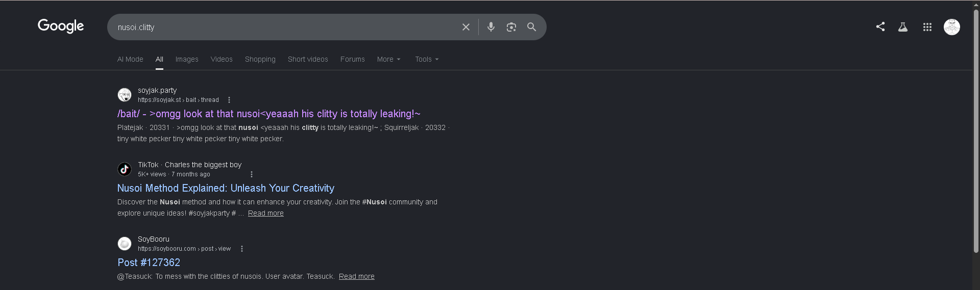
Task: Start voice search with microphone icon
Action: pos(491,27)
